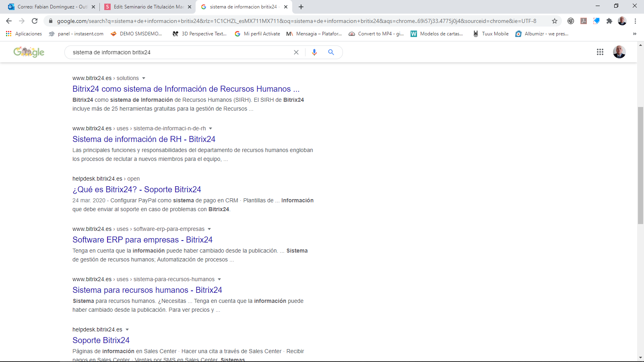This screenshot has height=362, width=644.
Task: Expand options arrow beside helpdesk.bitrix24.es Soporte
Action: point(127,329)
